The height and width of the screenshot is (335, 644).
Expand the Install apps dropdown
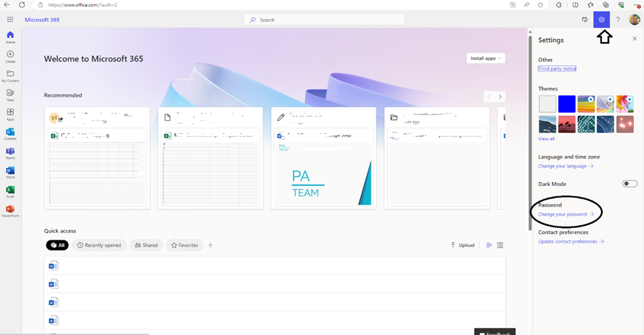[x=486, y=58]
